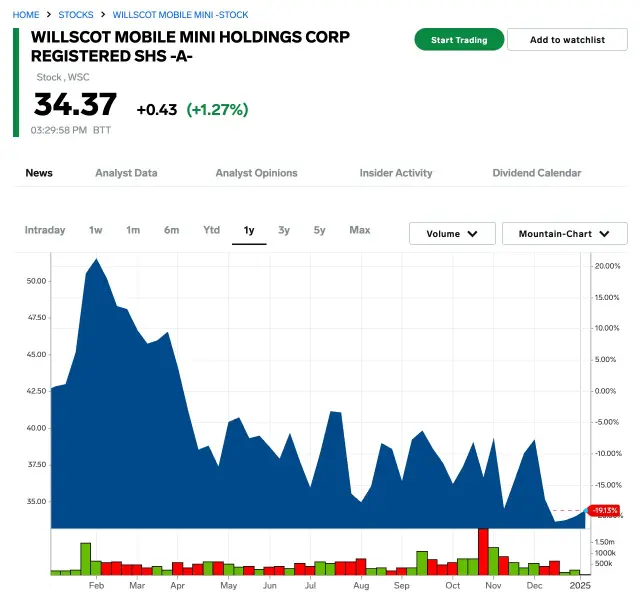View the Insider Activity tab
This screenshot has height=596, width=640.
396,173
